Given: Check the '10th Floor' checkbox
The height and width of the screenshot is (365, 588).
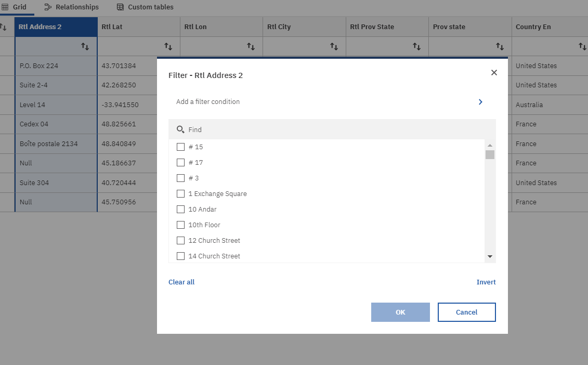Looking at the screenshot, I should pos(180,225).
